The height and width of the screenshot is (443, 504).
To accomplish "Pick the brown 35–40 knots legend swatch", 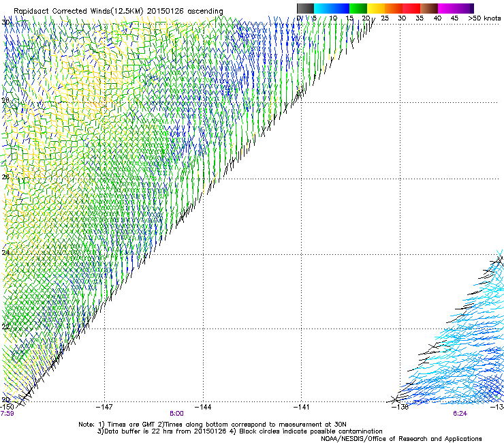I will click(x=429, y=8).
